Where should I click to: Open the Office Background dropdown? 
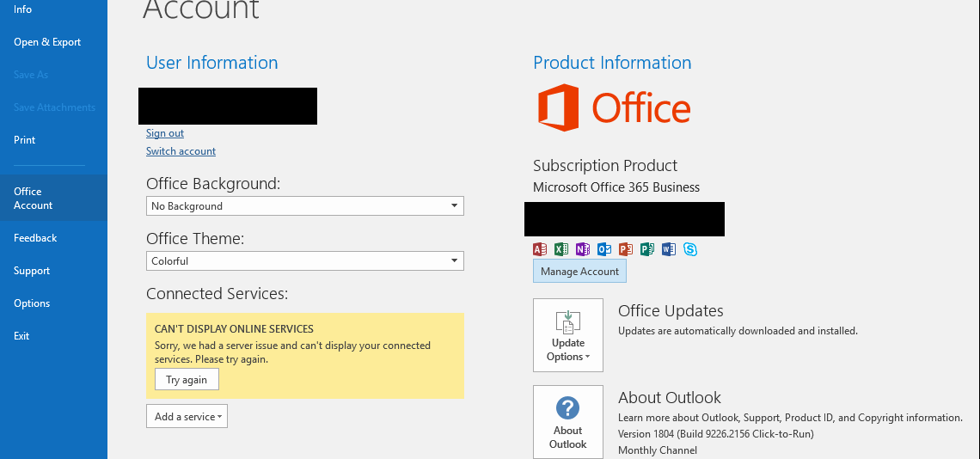[305, 206]
